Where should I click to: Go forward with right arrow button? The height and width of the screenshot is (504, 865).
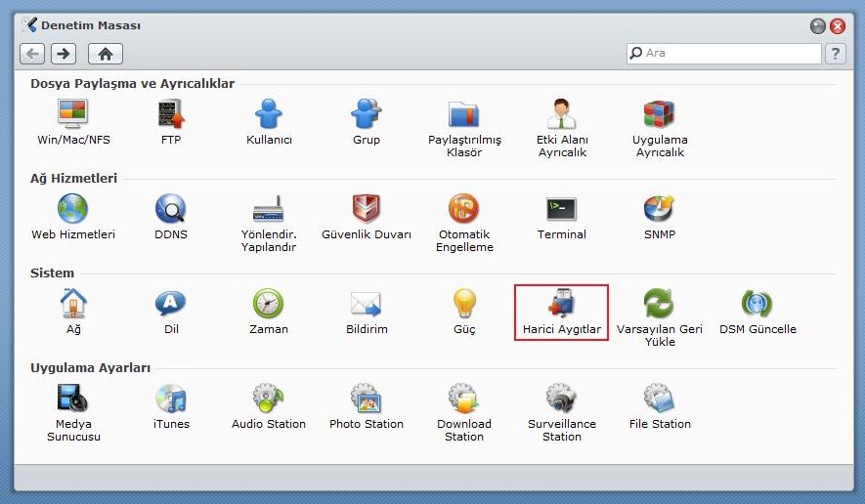tap(64, 54)
